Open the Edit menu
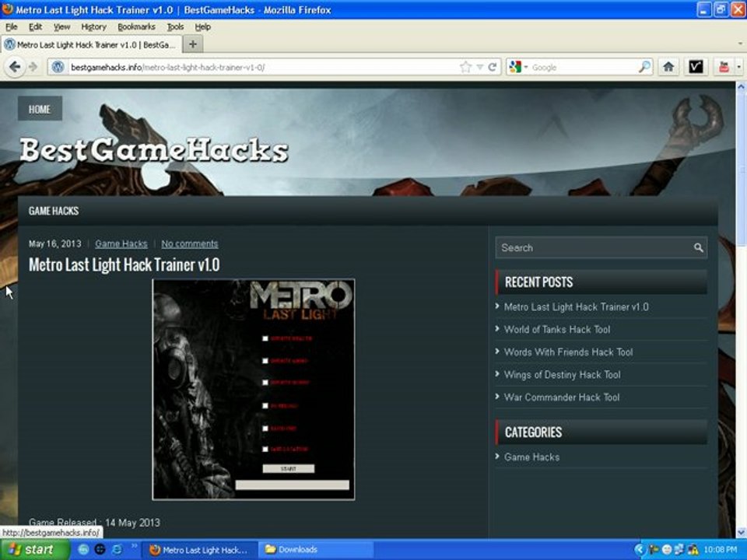747x560 pixels. point(35,26)
